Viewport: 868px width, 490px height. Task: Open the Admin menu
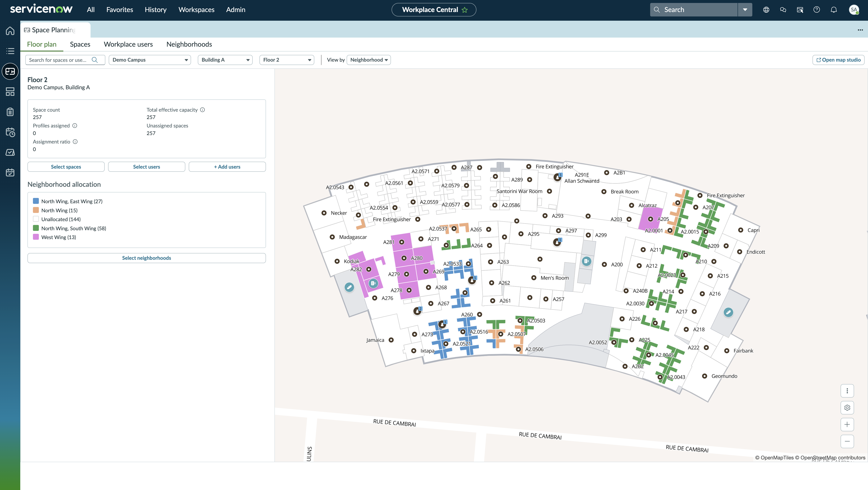click(x=236, y=10)
